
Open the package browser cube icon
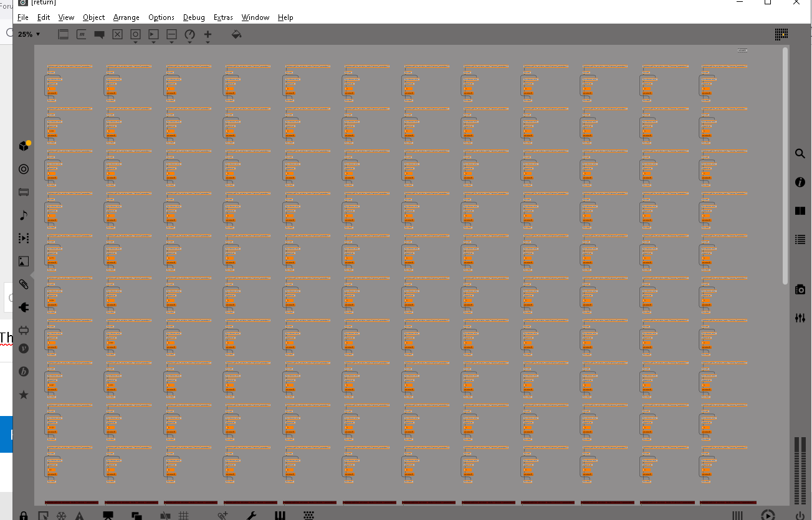pos(24,146)
